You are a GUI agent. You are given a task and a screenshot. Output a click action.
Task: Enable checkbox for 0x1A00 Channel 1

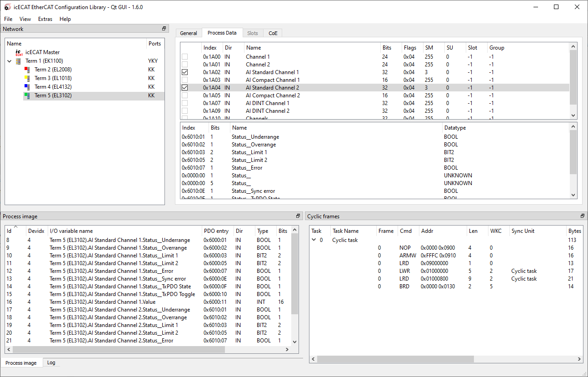coord(184,57)
